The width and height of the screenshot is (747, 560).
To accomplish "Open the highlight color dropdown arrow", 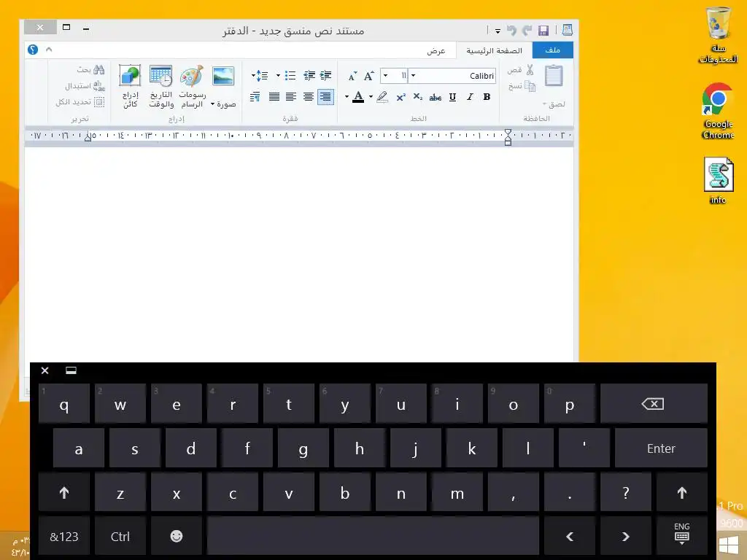I will pos(371,97).
